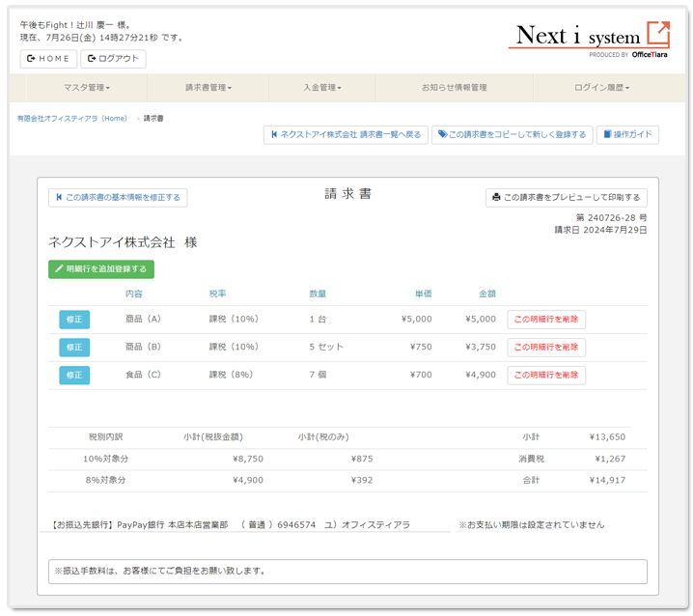
Task: Click the 振込手数料 remarks box
Action: [x=347, y=572]
